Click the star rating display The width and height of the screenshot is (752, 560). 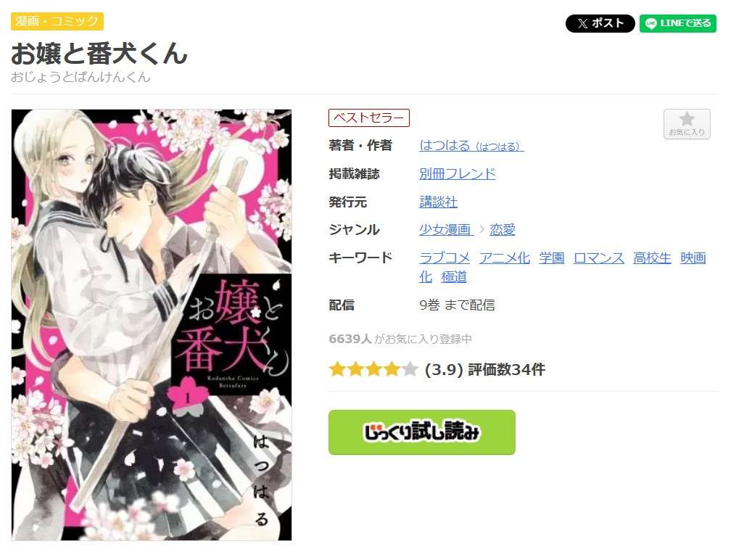coord(373,369)
